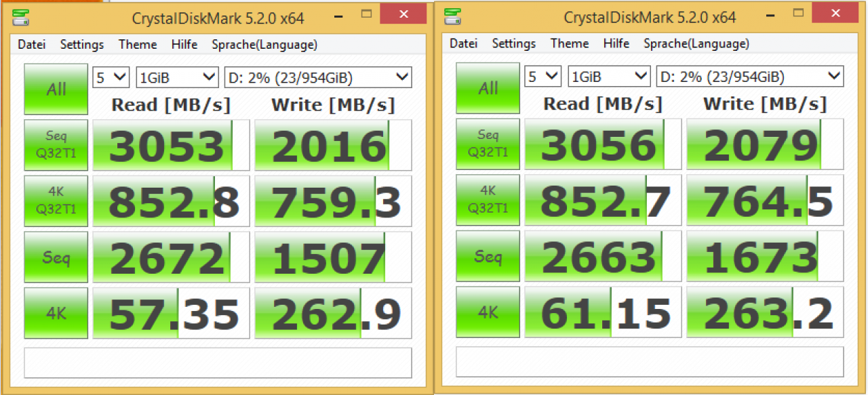Click the 2672 read result in left window

coord(171,257)
